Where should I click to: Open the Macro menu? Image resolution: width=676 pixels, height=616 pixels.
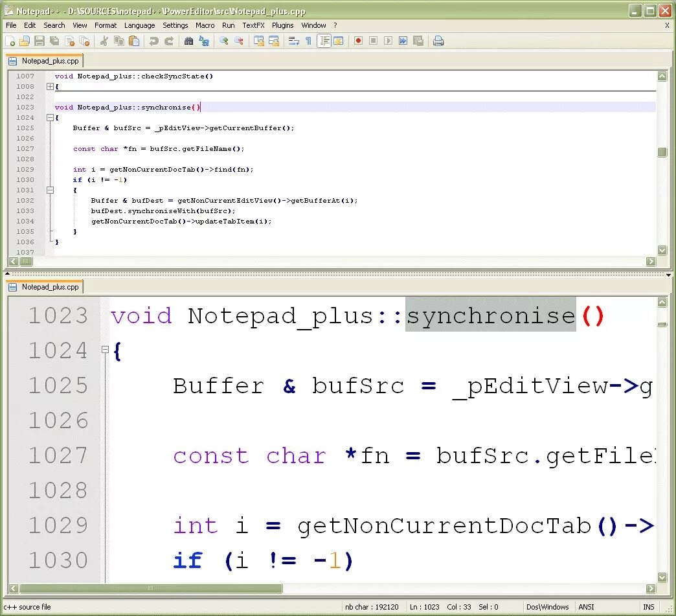click(x=205, y=25)
